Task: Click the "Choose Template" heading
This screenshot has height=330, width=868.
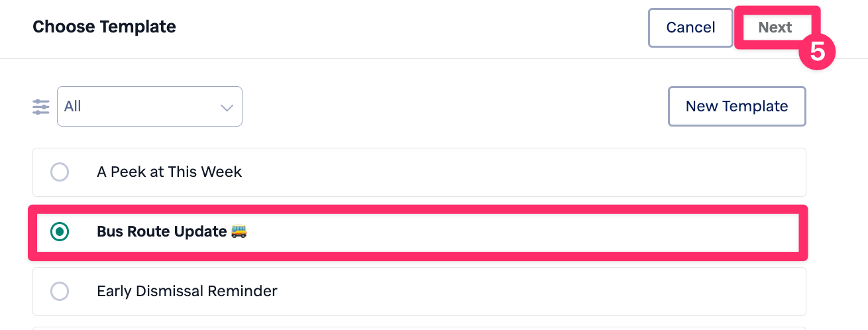Action: 104,27
